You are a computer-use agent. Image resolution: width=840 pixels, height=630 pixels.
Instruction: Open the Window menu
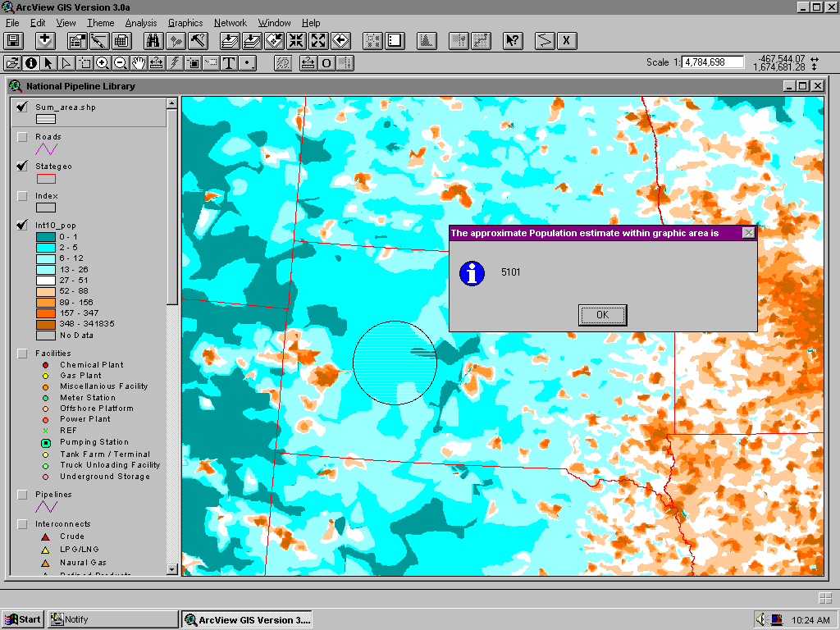pos(274,23)
